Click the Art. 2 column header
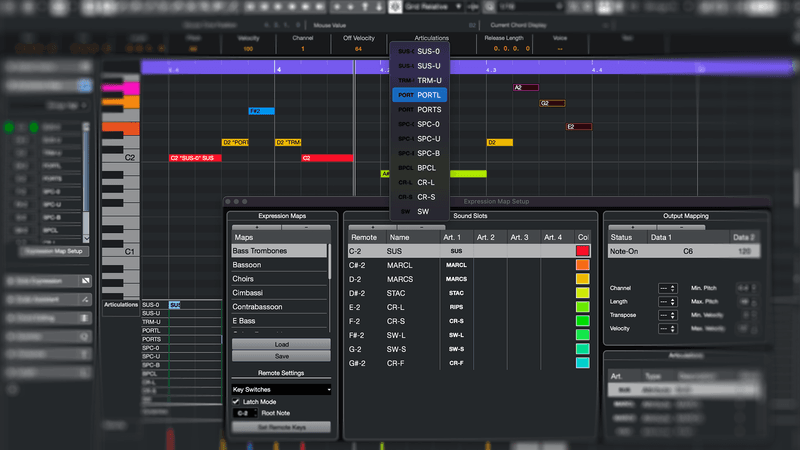 click(x=486, y=237)
